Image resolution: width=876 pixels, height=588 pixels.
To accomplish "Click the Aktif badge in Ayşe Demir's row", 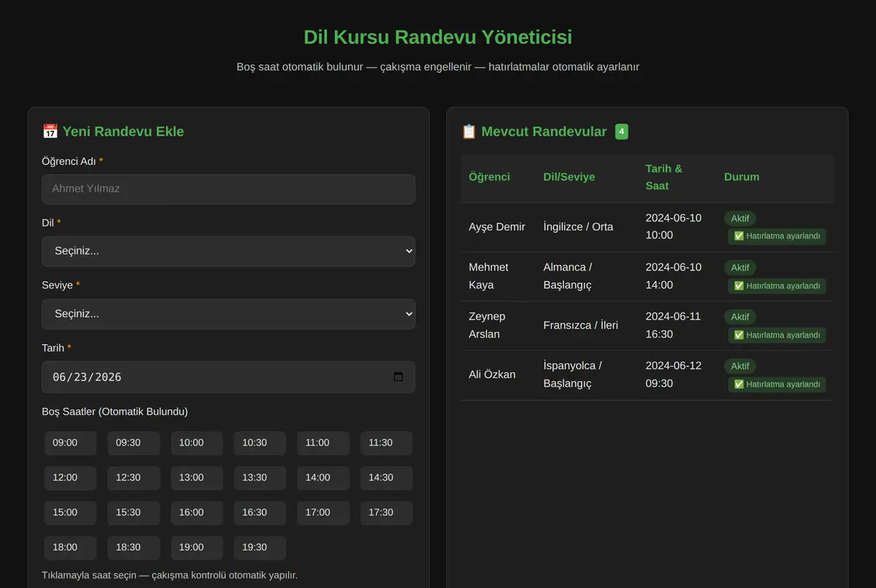I will (x=740, y=218).
